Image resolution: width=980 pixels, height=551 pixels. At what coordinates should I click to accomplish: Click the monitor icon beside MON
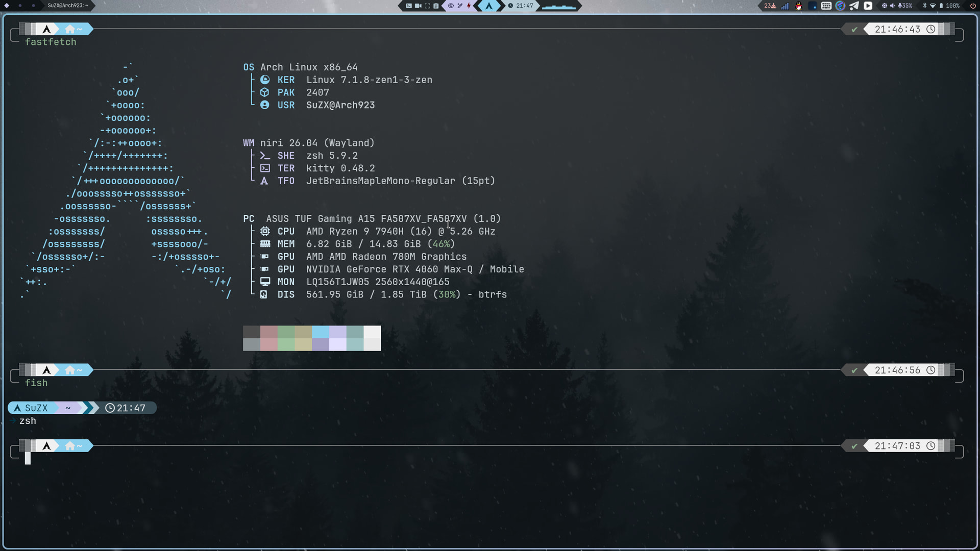pyautogui.click(x=265, y=282)
